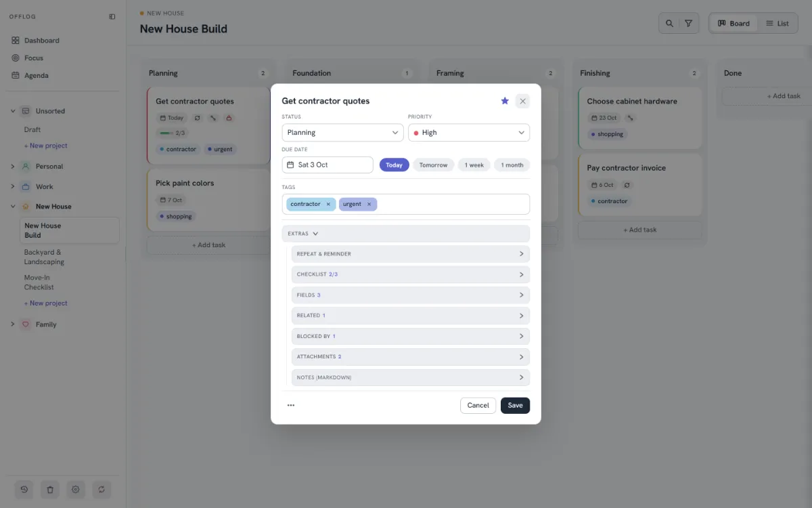
Task: Set due date to 1 week
Action: pos(474,165)
